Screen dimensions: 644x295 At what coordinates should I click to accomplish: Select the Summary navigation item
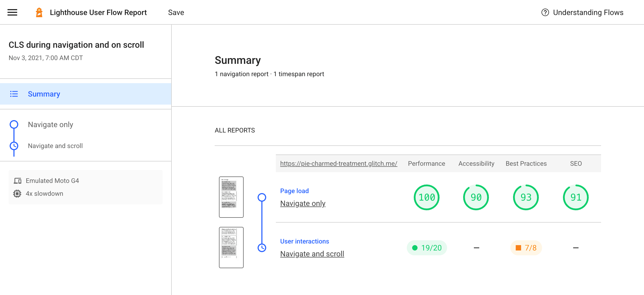[x=43, y=94]
